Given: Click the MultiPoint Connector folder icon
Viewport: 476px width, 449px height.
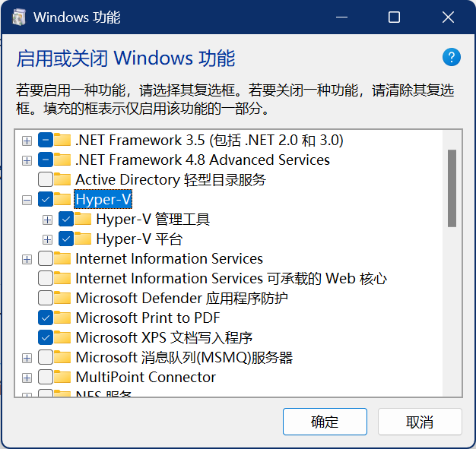Looking at the screenshot, I should click(x=63, y=377).
